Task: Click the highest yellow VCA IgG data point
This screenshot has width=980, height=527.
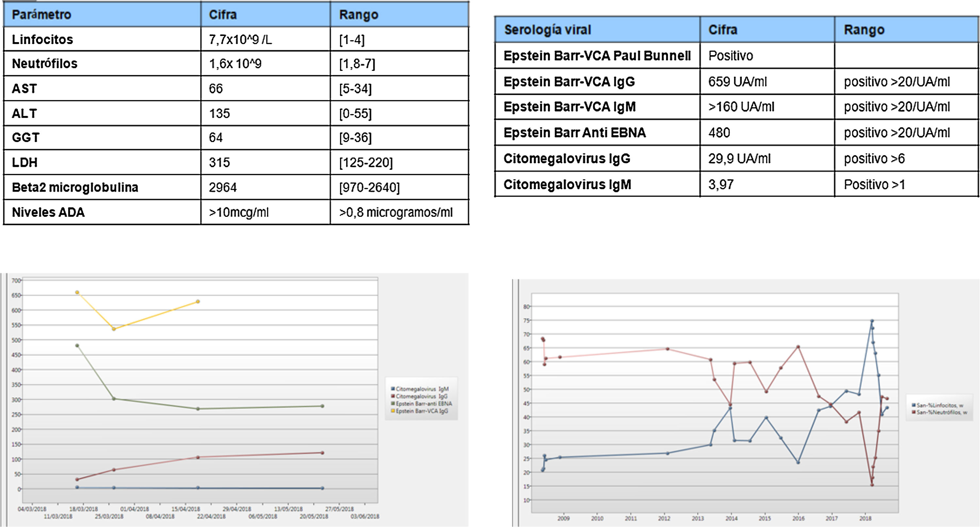Action: click(77, 293)
